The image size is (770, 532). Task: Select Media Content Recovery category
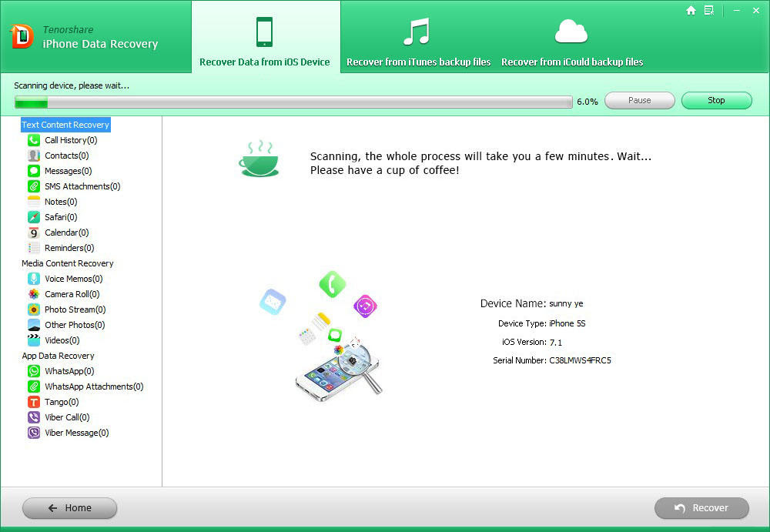tap(67, 263)
